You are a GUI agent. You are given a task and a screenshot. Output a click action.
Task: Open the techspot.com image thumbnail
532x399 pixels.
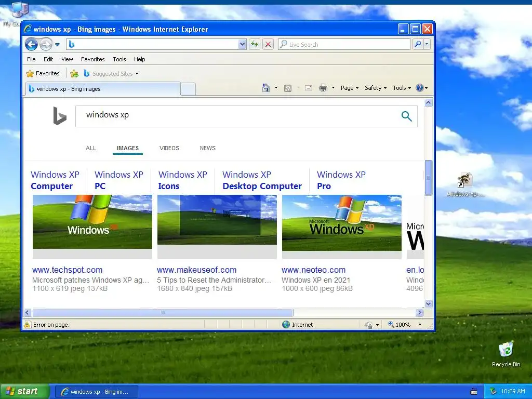click(x=92, y=222)
